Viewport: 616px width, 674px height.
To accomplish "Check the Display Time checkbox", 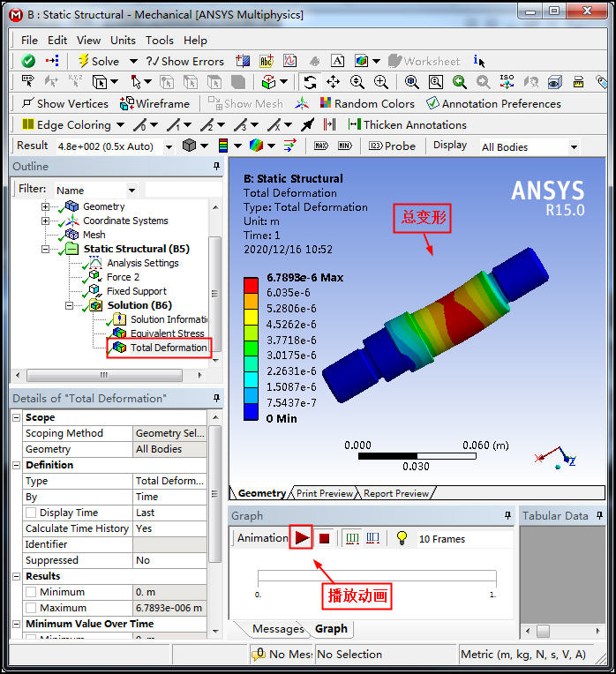I will coord(31,513).
